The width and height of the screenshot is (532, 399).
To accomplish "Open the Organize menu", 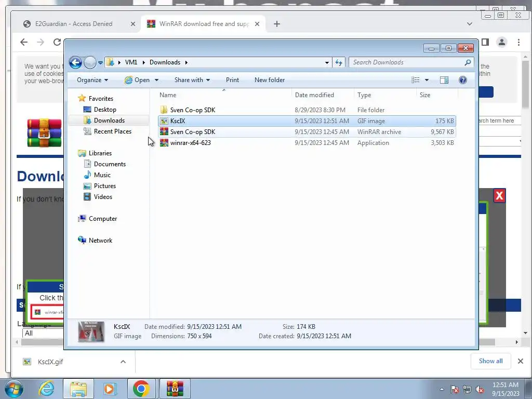I will click(92, 80).
